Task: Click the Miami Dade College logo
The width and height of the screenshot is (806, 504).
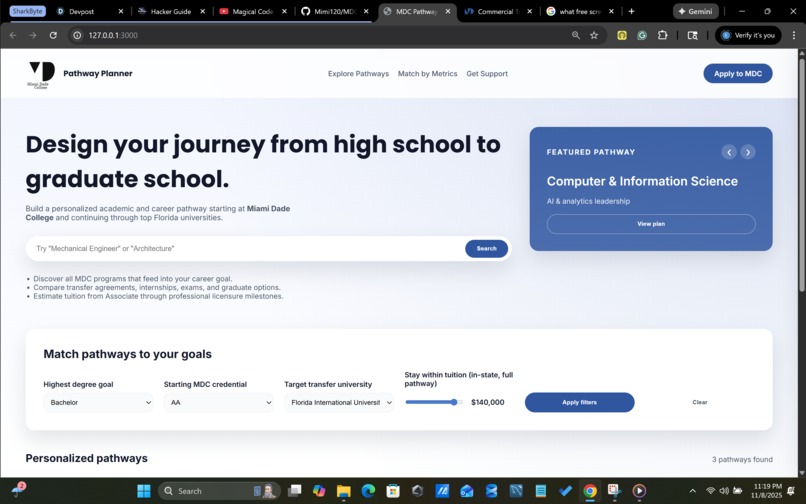Action: tap(41, 75)
